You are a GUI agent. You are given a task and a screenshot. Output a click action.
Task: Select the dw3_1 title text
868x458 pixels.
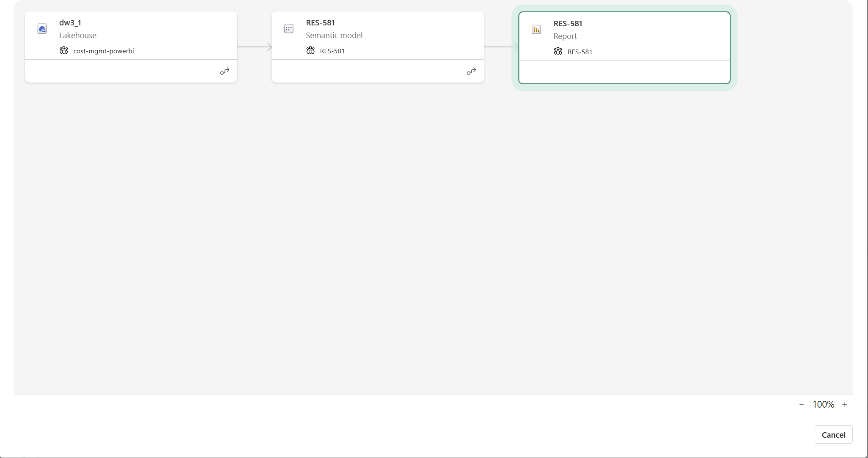[70, 23]
